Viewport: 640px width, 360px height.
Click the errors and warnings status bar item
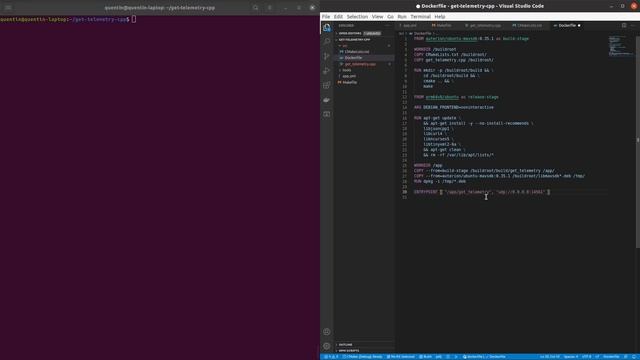pos(331,357)
